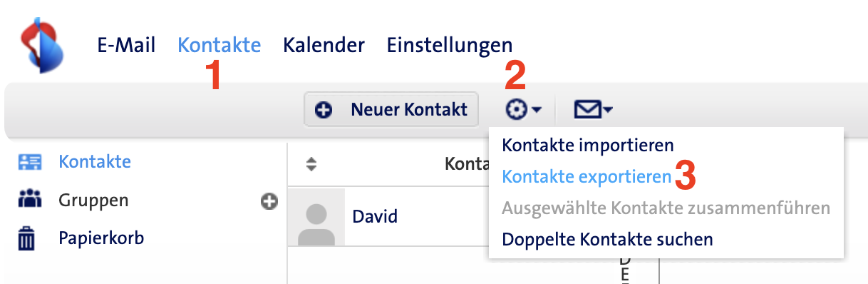Click the plus icon next to Gruppen

[269, 202]
